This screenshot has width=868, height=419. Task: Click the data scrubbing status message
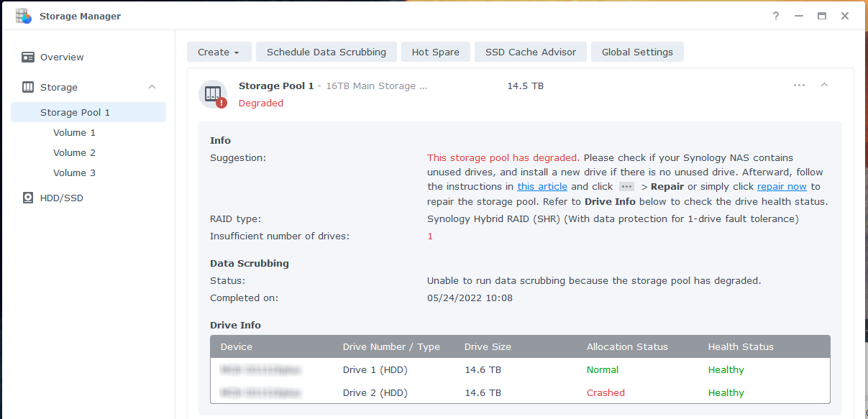pyautogui.click(x=594, y=280)
